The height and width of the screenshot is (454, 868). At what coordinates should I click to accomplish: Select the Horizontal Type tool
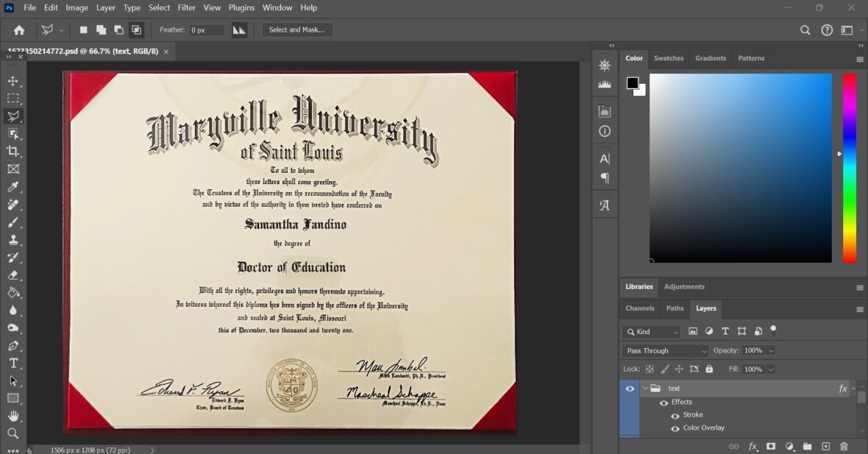pyautogui.click(x=13, y=363)
